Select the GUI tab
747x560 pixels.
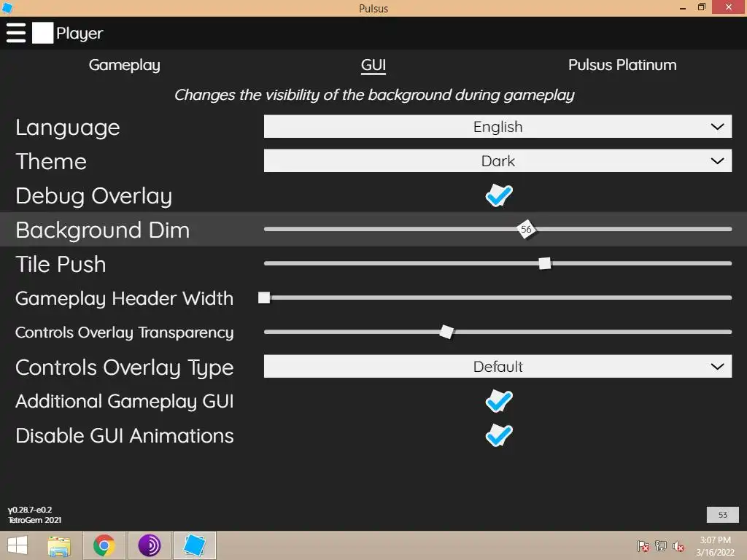[x=373, y=65]
